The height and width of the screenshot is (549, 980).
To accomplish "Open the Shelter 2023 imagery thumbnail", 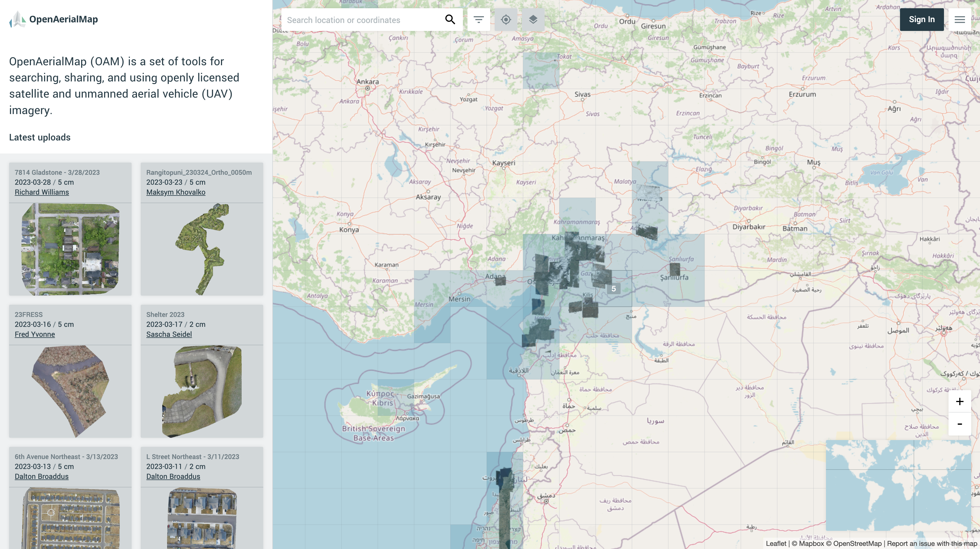I will tap(202, 391).
